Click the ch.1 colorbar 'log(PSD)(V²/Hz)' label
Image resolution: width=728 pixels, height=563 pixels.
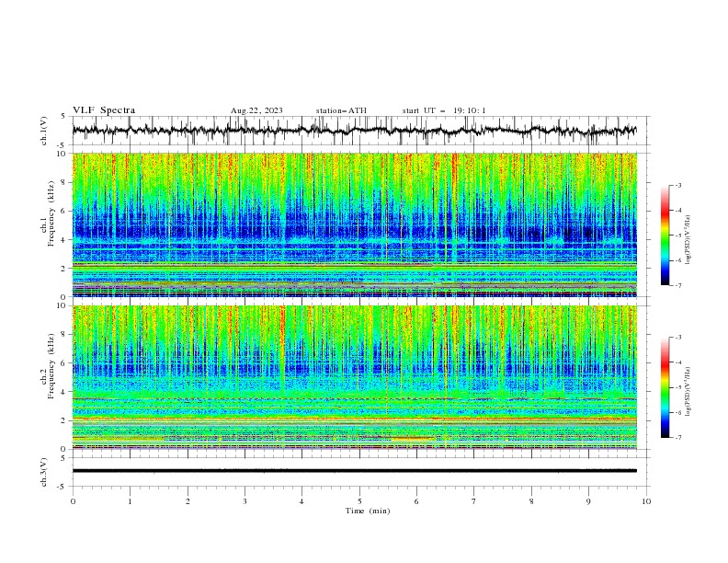pos(688,240)
